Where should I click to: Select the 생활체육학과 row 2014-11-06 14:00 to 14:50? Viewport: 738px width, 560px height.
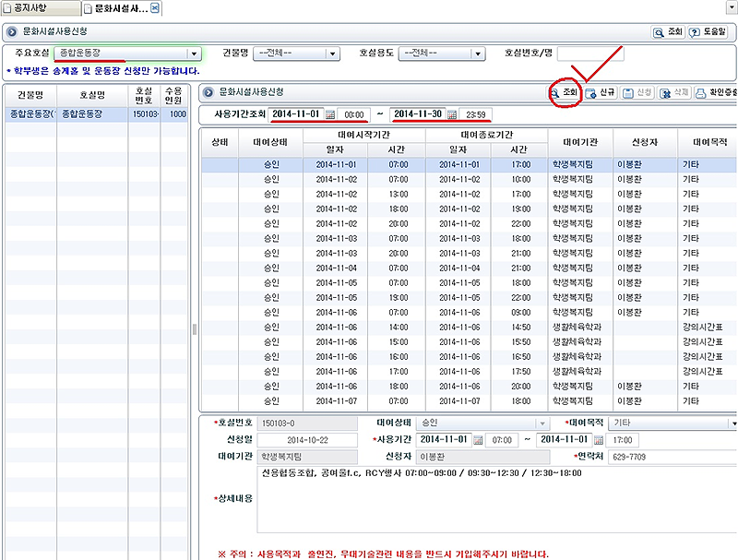tap(470, 328)
